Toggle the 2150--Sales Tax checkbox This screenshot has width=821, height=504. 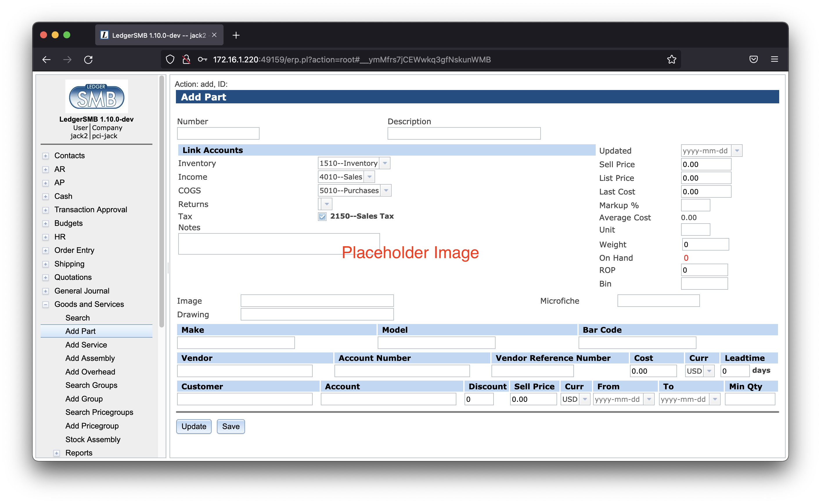322,216
